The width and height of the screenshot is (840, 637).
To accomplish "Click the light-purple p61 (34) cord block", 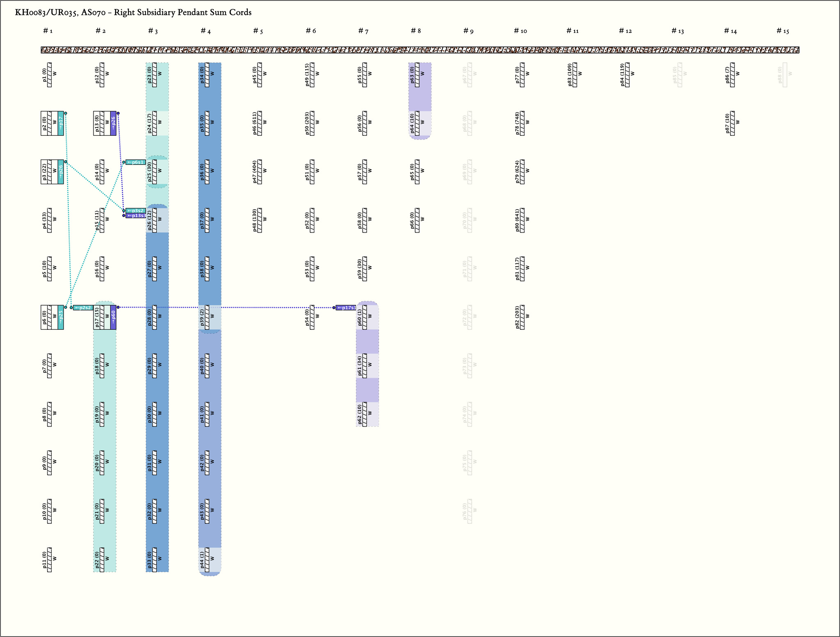I will (x=365, y=365).
